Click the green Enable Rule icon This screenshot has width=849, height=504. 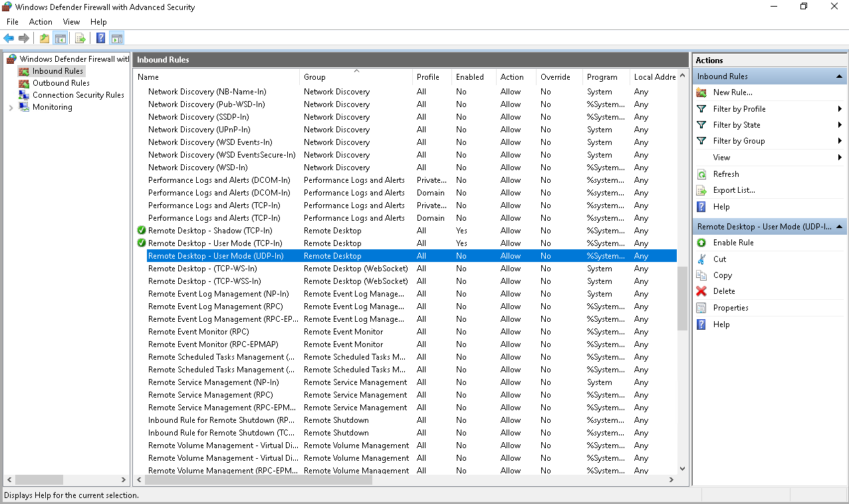tap(701, 243)
